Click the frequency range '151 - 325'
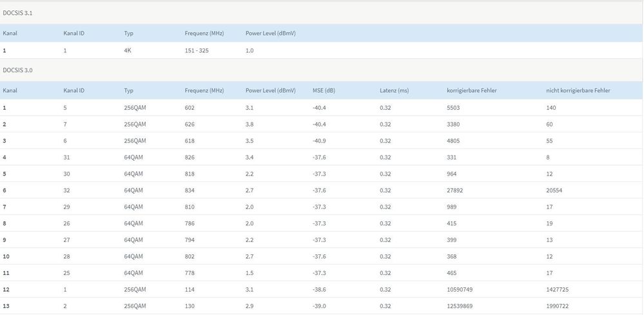 pos(197,50)
